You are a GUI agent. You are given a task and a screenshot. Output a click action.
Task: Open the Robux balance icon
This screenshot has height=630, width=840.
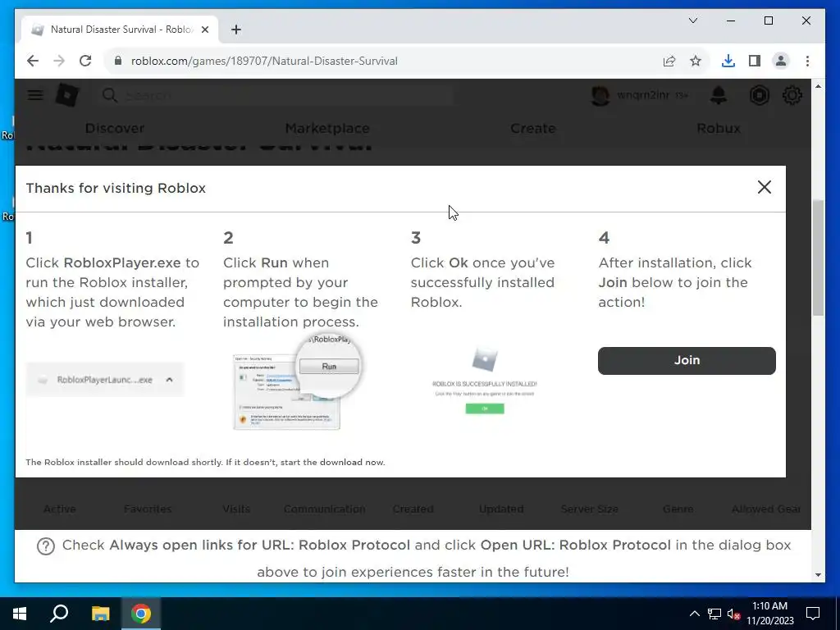759,95
